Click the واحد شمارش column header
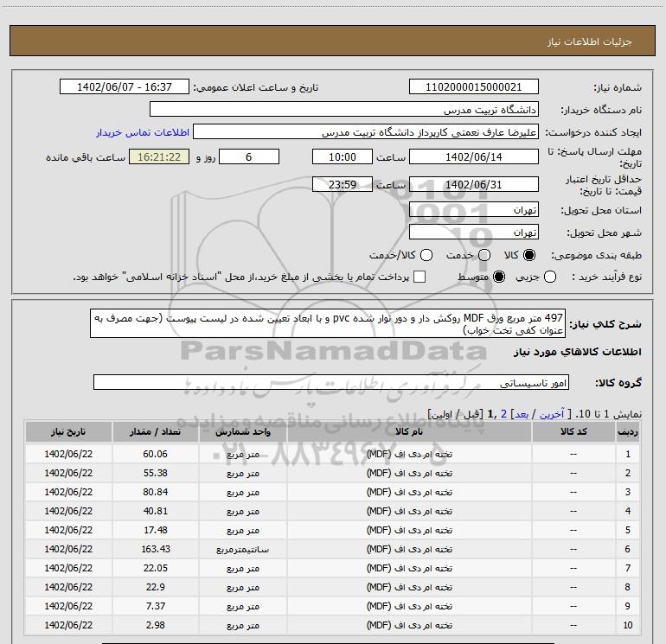 pyautogui.click(x=243, y=431)
